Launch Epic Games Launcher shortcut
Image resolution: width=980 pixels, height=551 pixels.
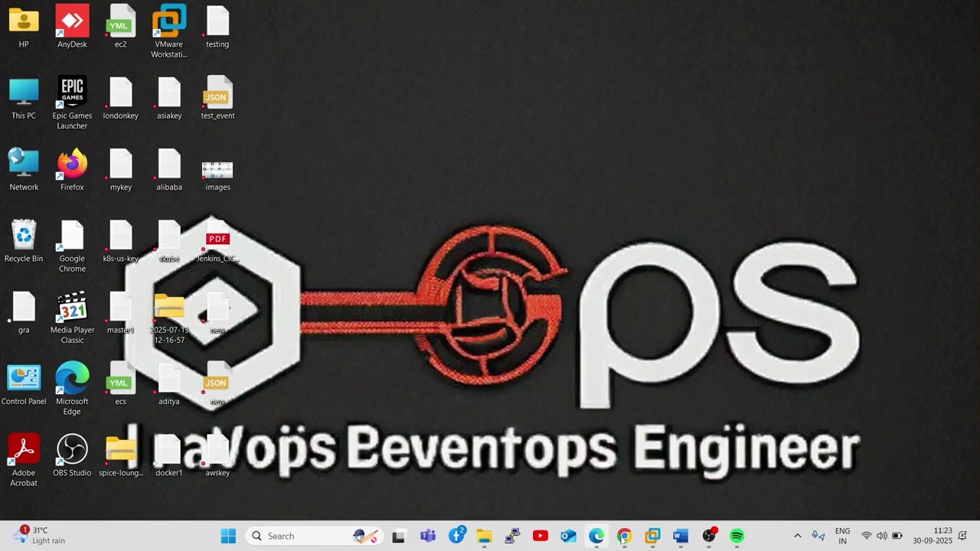pyautogui.click(x=72, y=103)
